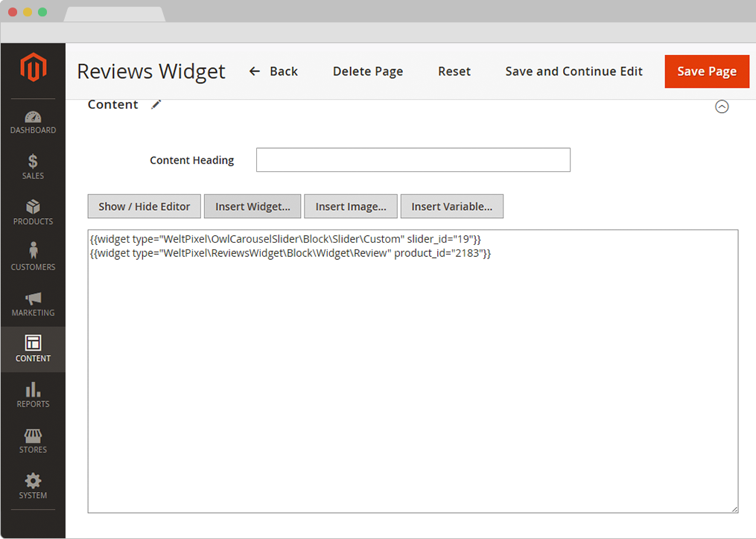Open the Dashboard section in sidebar
The height and width of the screenshot is (539, 756).
click(x=33, y=122)
